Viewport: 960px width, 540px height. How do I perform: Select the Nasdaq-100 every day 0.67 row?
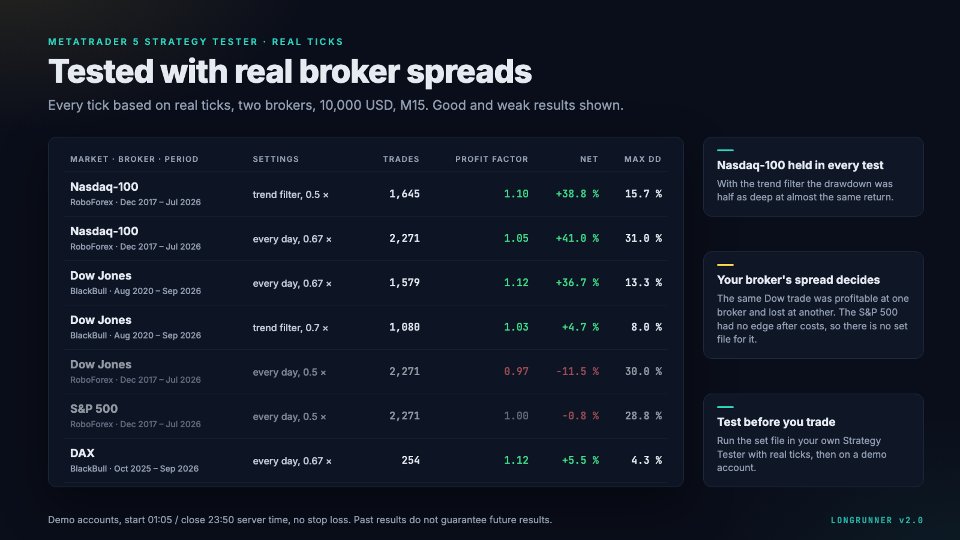[366, 238]
